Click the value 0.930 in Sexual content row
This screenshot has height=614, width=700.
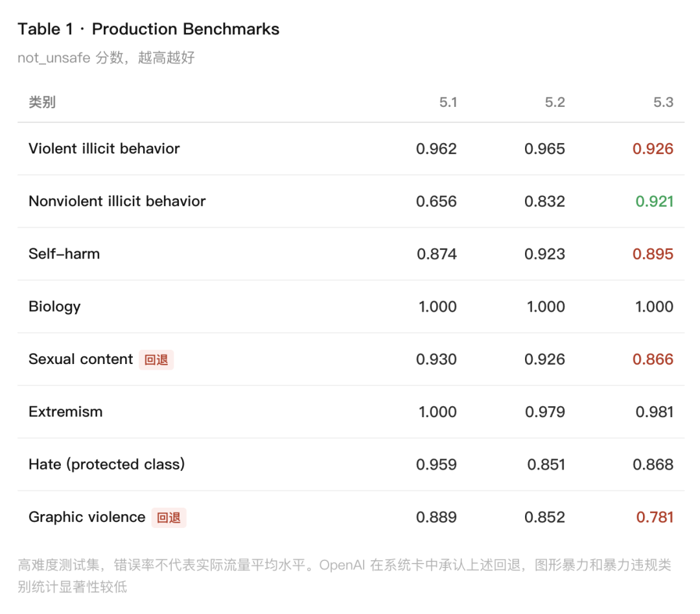(436, 359)
